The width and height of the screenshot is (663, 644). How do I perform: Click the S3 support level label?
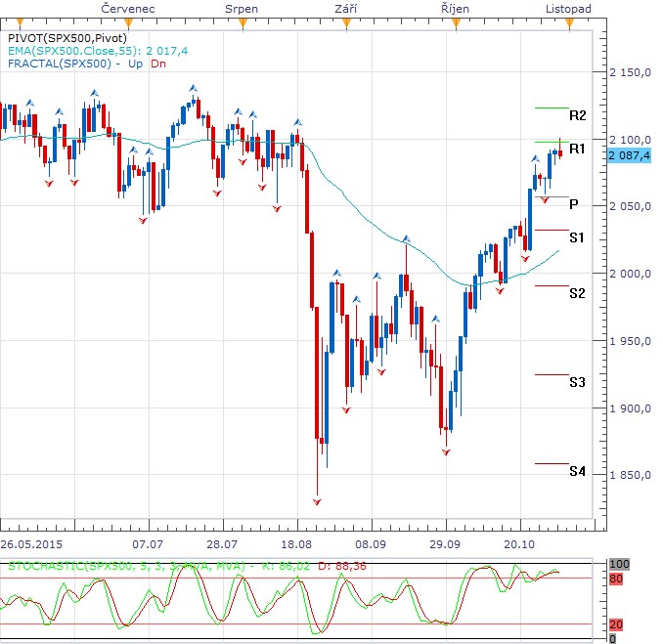point(577,382)
